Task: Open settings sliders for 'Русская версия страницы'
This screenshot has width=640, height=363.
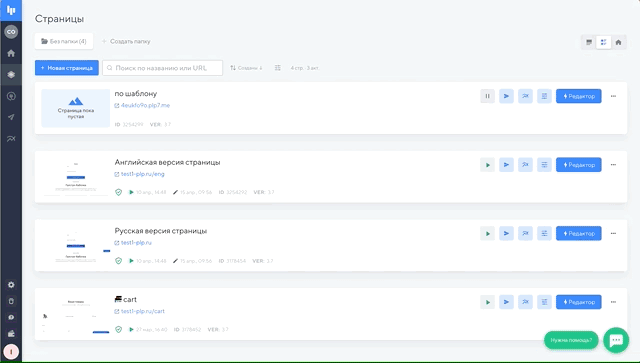Action: pyautogui.click(x=544, y=234)
